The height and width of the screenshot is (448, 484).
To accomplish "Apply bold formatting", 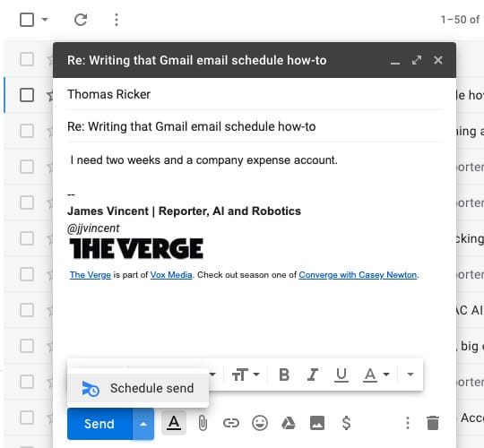I will 284,375.
